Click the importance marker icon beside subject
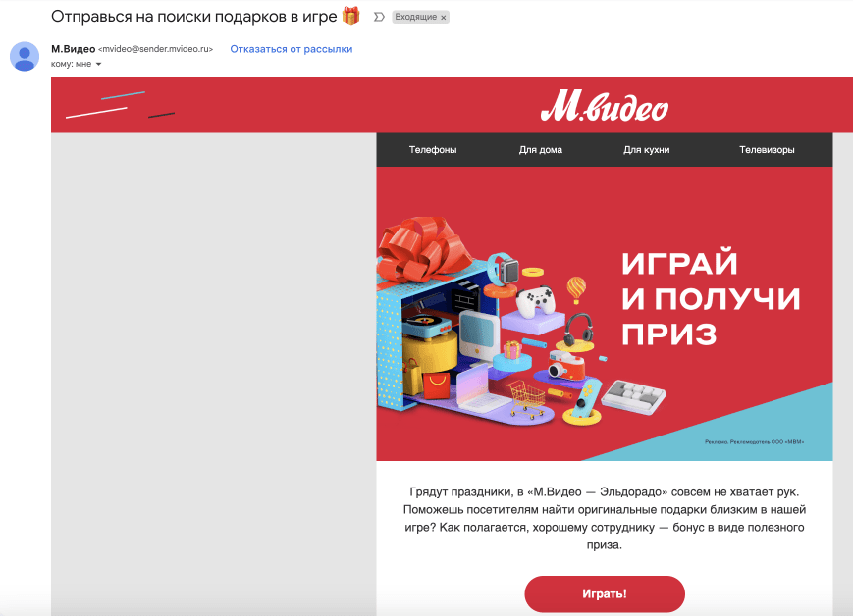This screenshot has height=616, width=853. [379, 17]
